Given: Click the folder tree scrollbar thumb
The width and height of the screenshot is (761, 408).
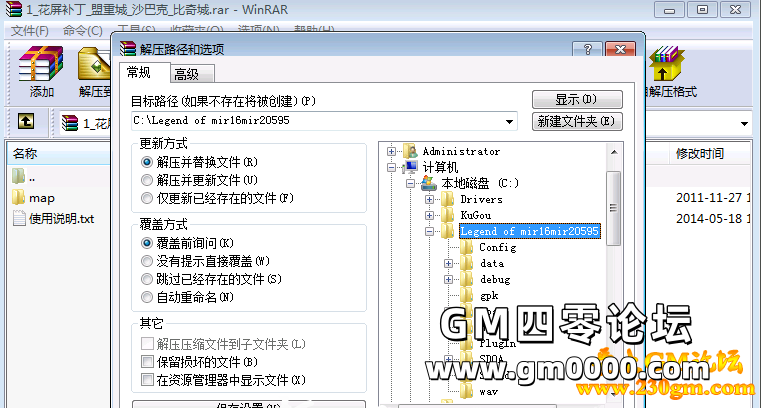Looking at the screenshot, I should pos(613,208).
